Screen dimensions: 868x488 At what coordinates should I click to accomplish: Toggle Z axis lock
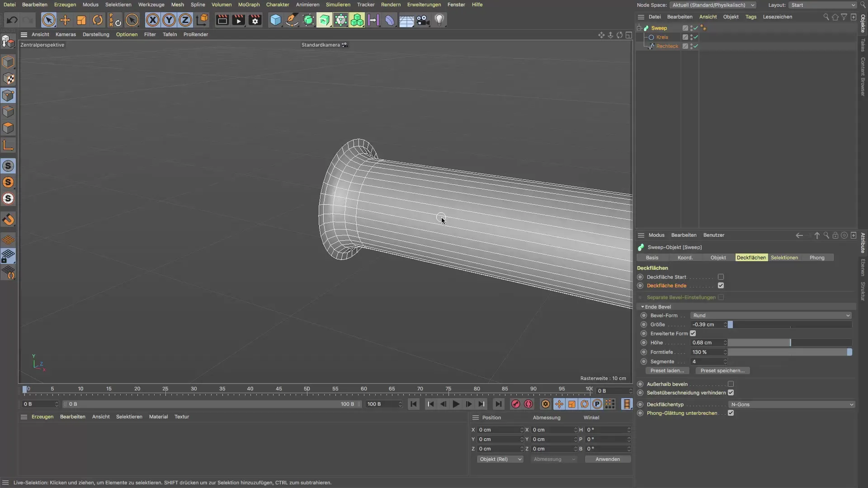point(185,20)
